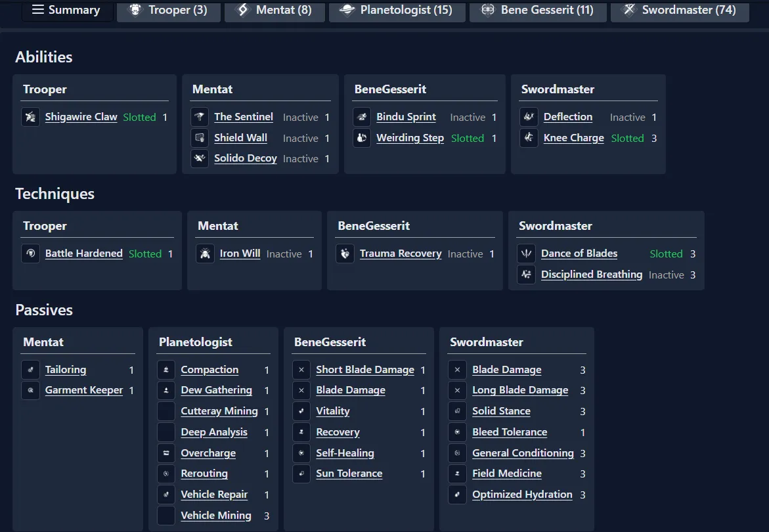
Task: Go to the Bene Gesserit (11) tab
Action: [x=538, y=11]
